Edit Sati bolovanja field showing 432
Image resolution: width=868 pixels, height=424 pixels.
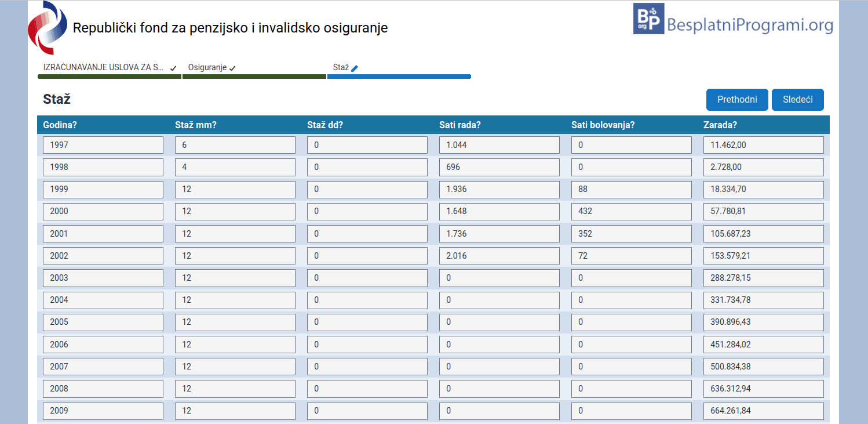click(x=632, y=211)
